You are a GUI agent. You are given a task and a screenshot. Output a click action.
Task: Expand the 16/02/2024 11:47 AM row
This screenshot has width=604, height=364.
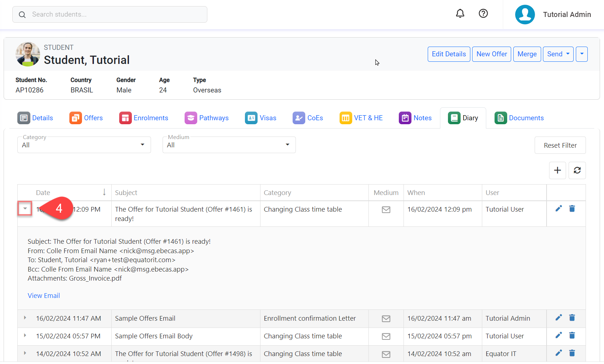click(x=25, y=318)
